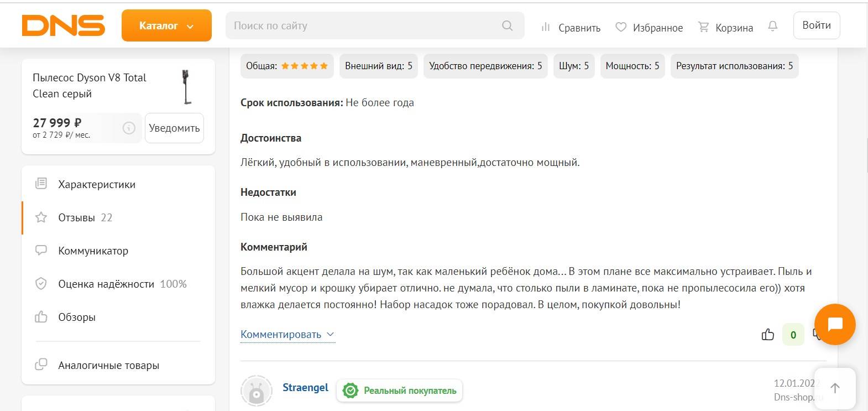Screen dimensions: 868x411
Task: Open the Каталог dropdown menu
Action: [x=166, y=25]
